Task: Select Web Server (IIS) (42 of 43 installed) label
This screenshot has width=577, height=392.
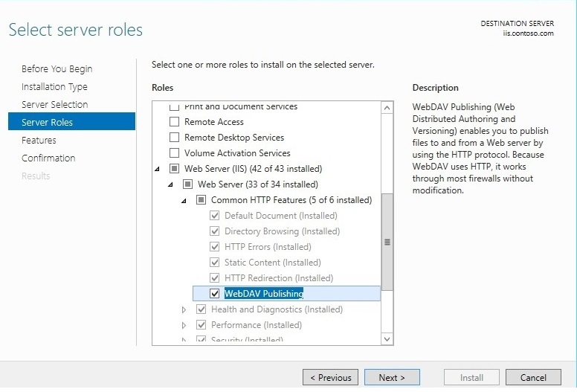Action: (x=253, y=169)
